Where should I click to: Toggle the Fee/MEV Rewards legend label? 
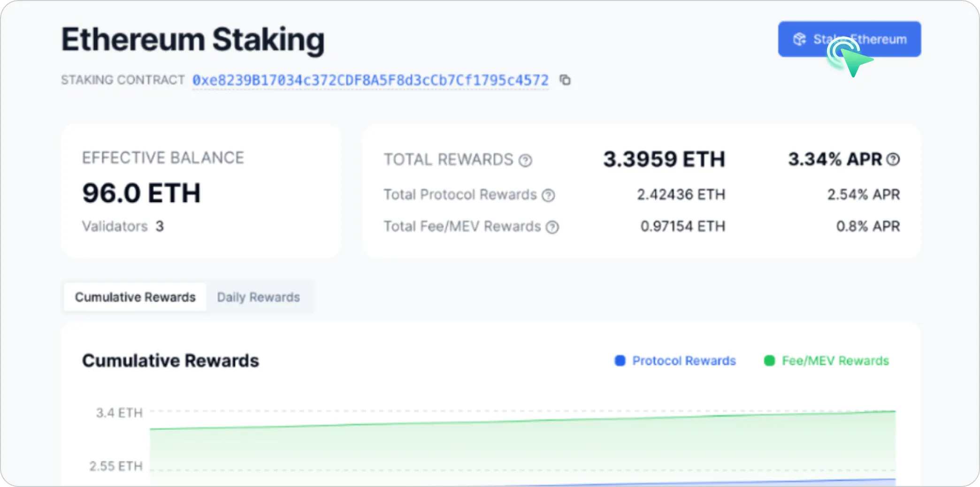pyautogui.click(x=835, y=361)
